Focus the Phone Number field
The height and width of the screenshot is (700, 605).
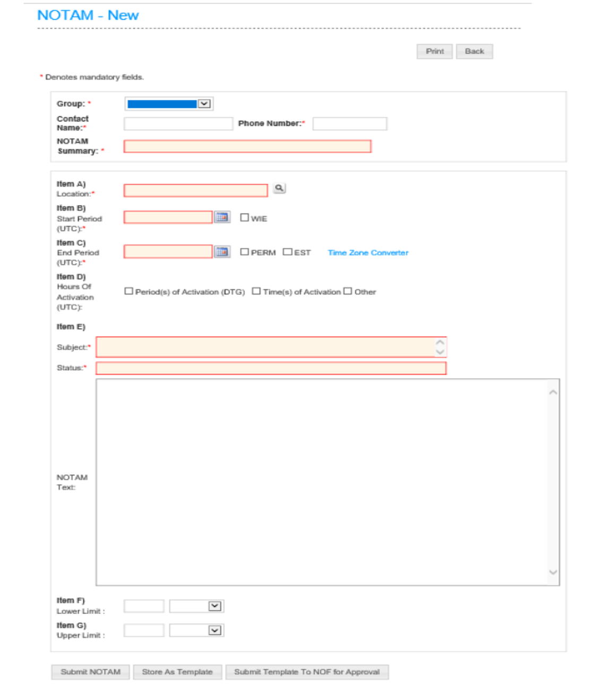[350, 124]
